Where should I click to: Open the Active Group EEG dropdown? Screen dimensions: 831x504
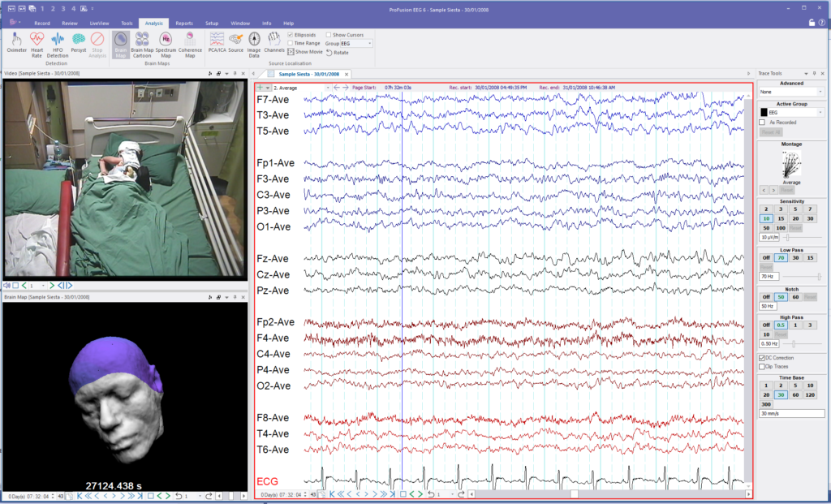[792, 112]
